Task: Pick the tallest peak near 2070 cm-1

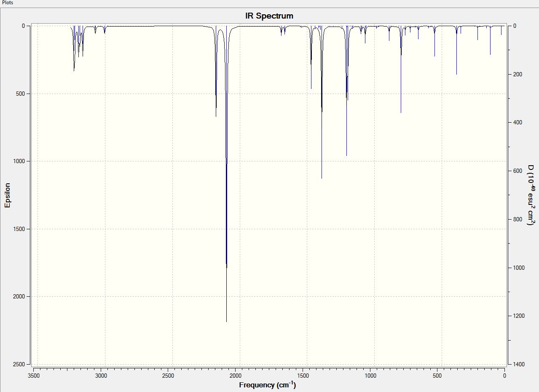Action: tap(226, 174)
